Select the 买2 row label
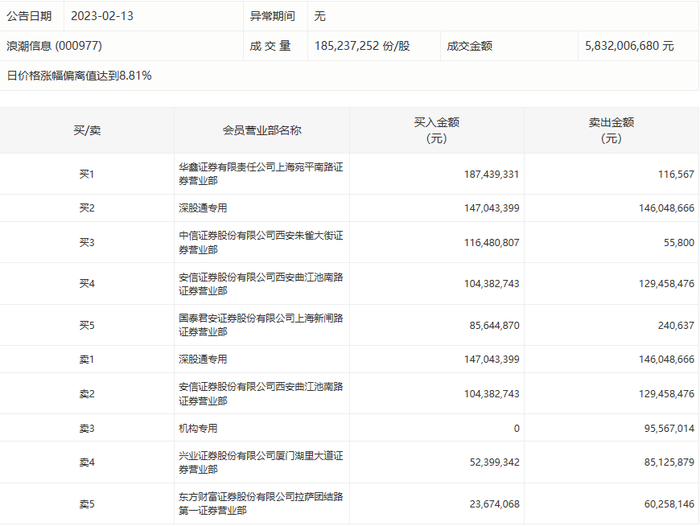700x526 pixels. click(87, 208)
